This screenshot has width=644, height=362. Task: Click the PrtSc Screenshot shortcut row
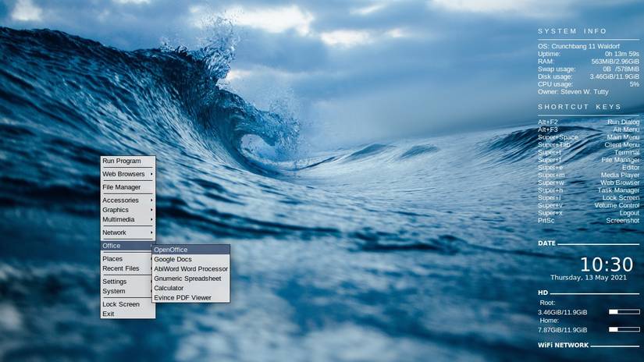coord(589,221)
